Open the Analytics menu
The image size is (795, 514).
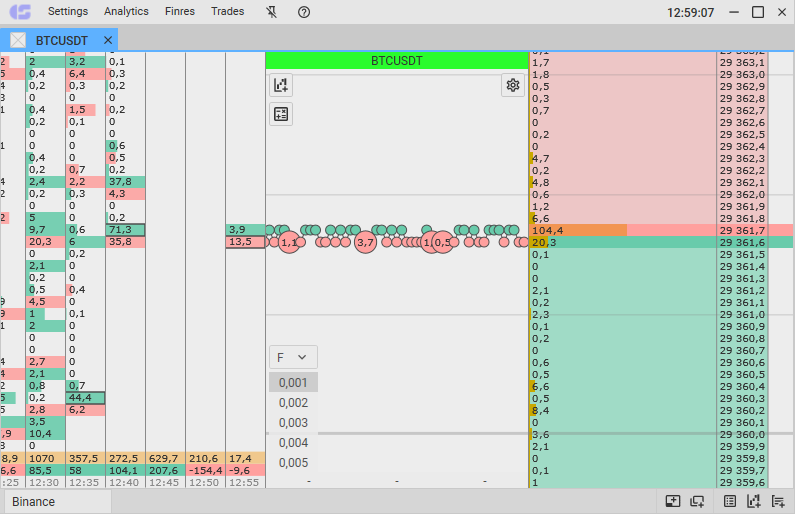coord(126,12)
